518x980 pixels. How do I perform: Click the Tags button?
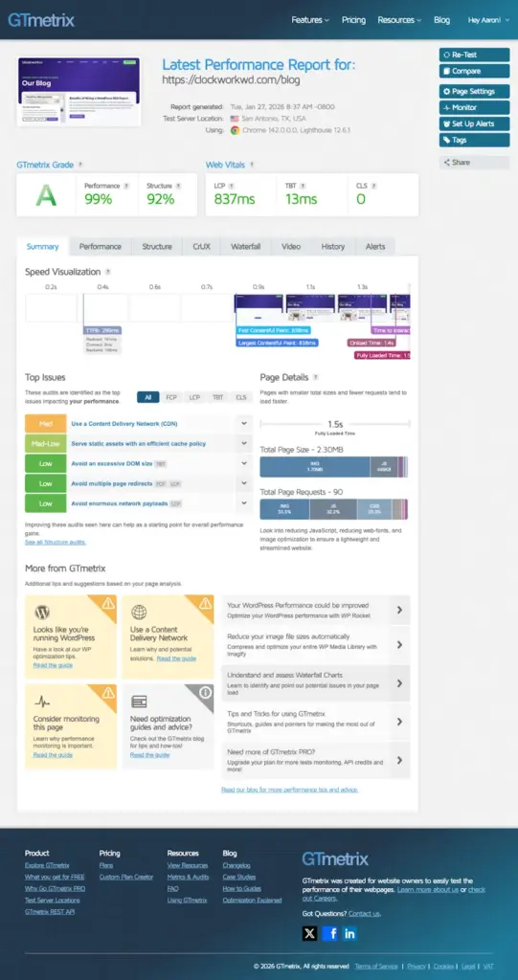coord(474,140)
